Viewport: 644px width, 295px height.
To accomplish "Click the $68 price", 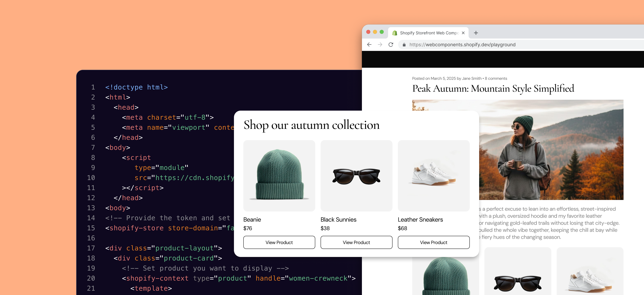I will [402, 228].
